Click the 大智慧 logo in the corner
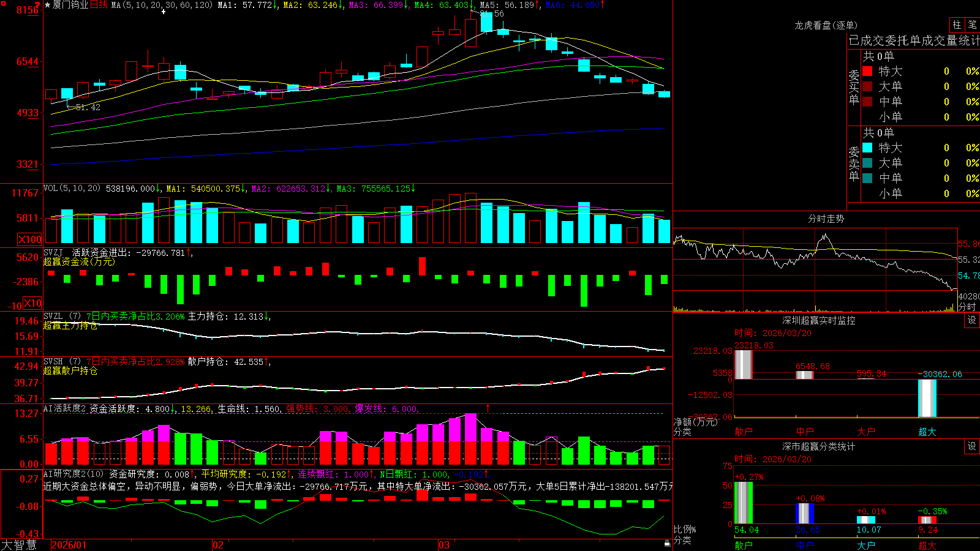The height and width of the screenshot is (551, 980). click(x=19, y=545)
